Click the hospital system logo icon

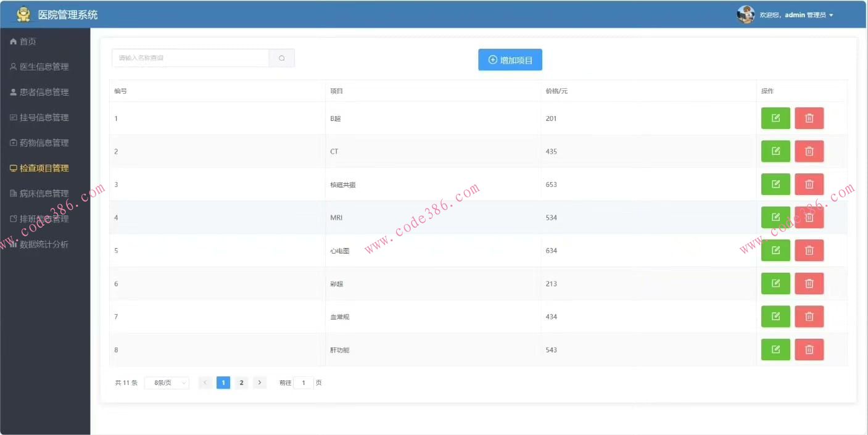click(x=23, y=14)
